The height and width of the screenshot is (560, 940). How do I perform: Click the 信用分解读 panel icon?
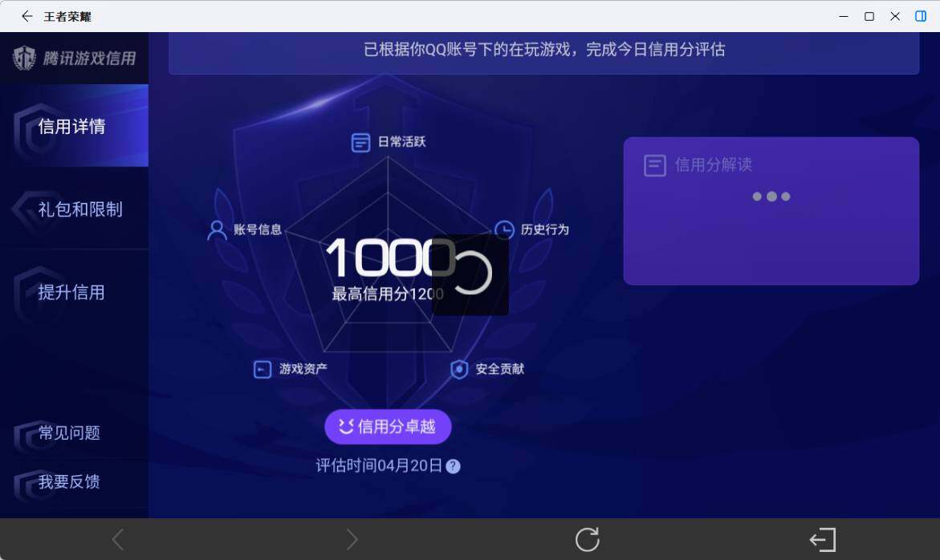click(x=654, y=165)
